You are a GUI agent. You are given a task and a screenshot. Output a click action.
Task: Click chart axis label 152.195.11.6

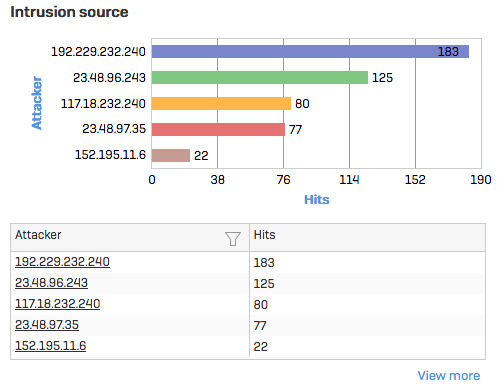click(110, 155)
